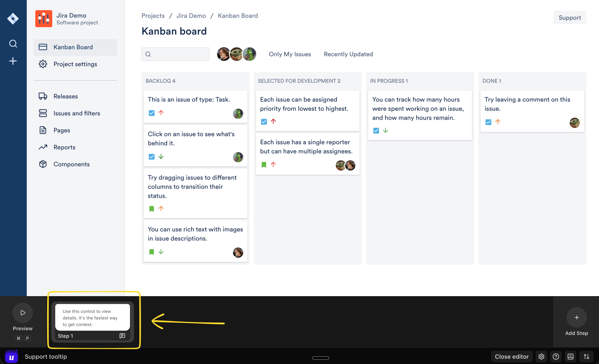Screen dimensions: 599x364
Task: Open search from the blue navbar magnifier
Action: point(13,44)
